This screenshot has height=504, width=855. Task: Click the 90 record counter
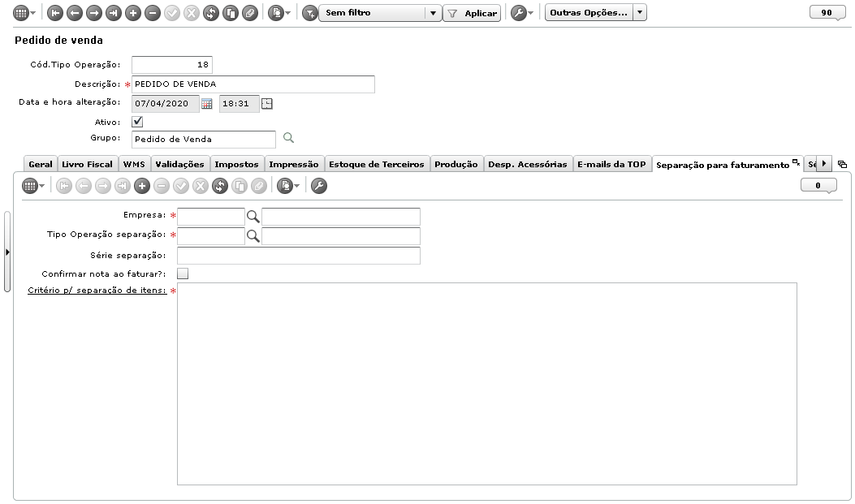(827, 12)
